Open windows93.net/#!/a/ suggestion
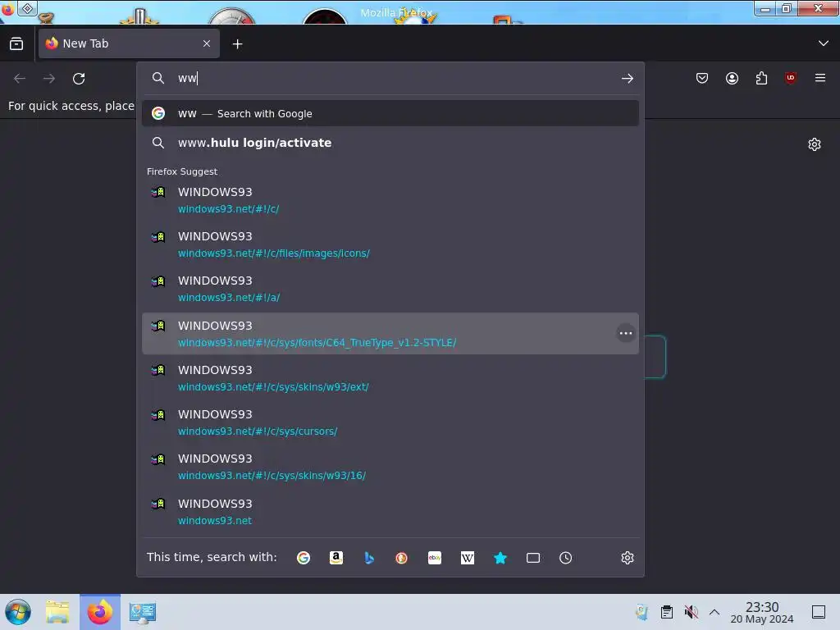840x630 pixels. click(x=390, y=289)
